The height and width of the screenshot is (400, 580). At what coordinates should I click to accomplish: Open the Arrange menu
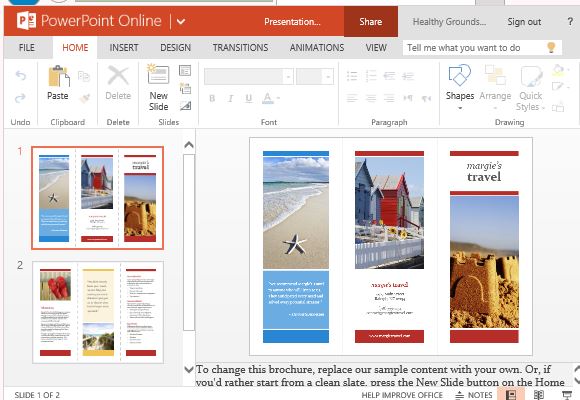click(x=495, y=88)
